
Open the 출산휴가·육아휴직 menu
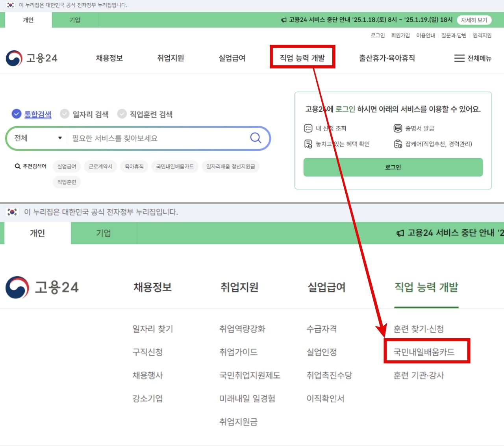click(387, 58)
